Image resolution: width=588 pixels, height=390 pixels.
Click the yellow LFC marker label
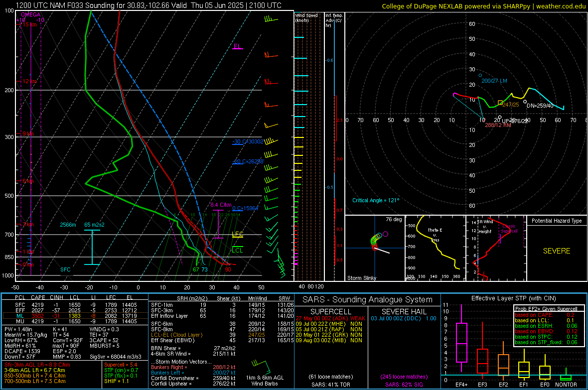point(237,234)
